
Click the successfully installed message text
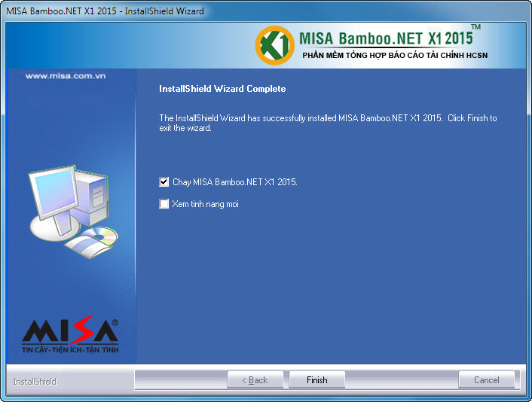click(x=328, y=123)
